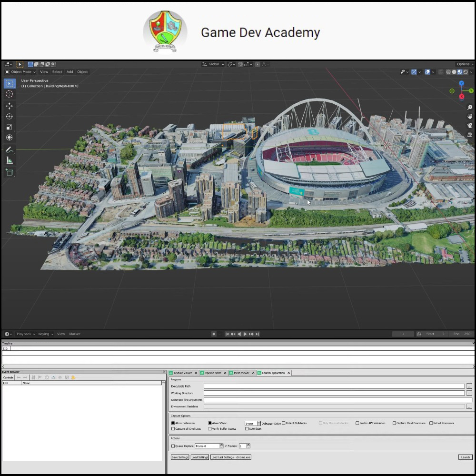476x476 pixels.
Task: Enable Collect Callstacks checkbox
Action: coord(284,423)
